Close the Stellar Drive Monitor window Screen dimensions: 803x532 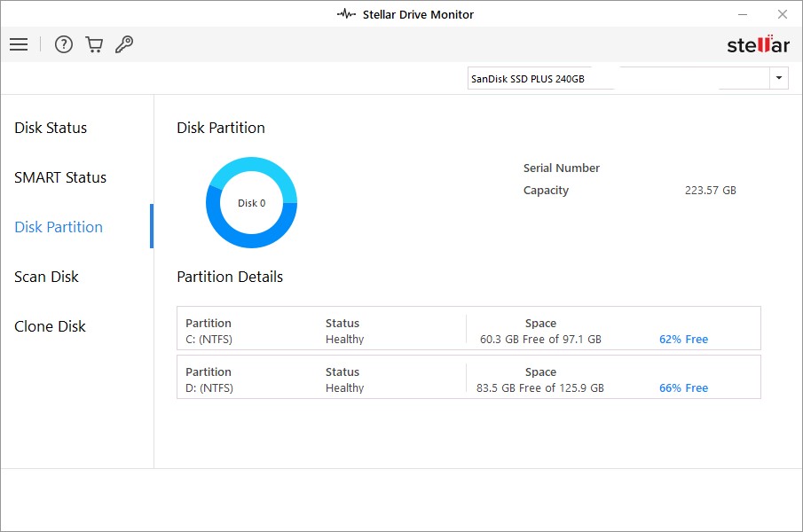tap(783, 14)
